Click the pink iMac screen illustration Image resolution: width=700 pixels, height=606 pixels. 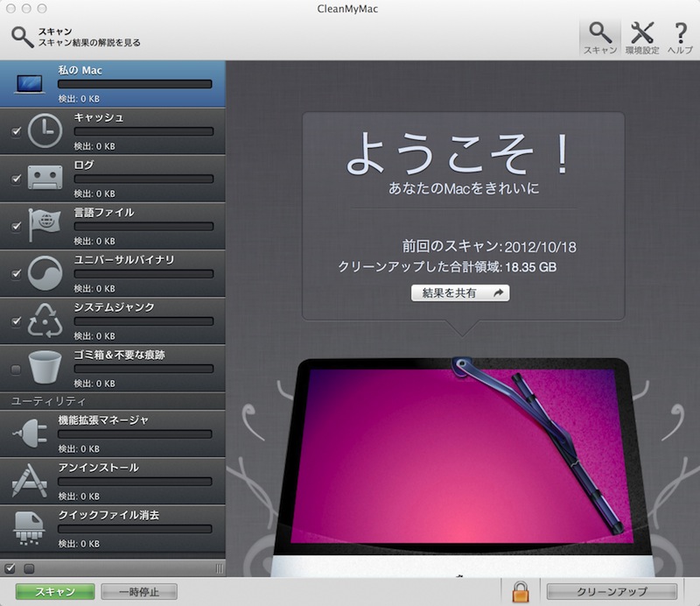463,456
